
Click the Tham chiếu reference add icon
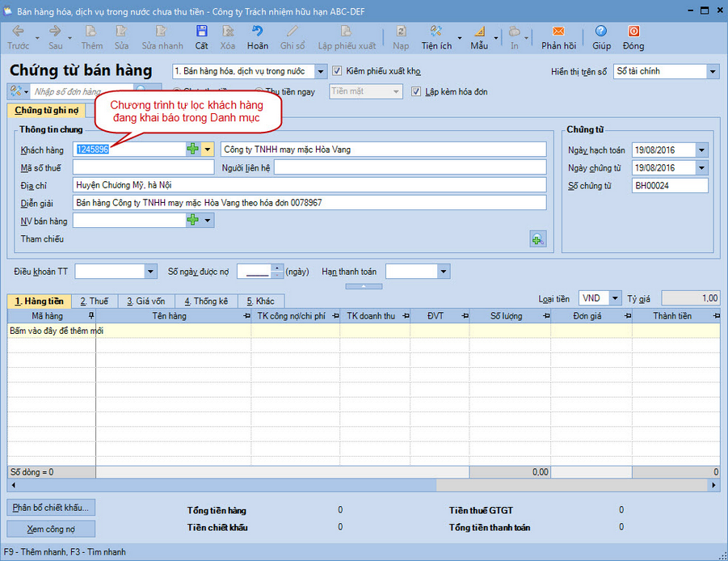[537, 239]
